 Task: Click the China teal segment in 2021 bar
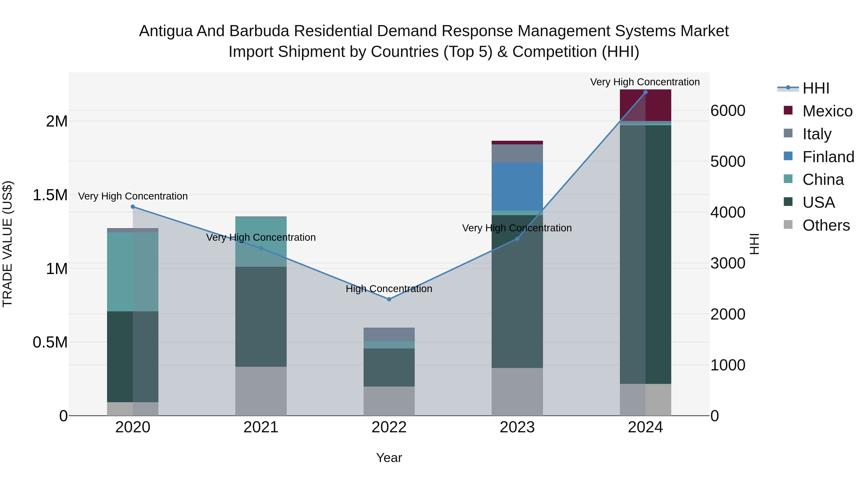(261, 242)
